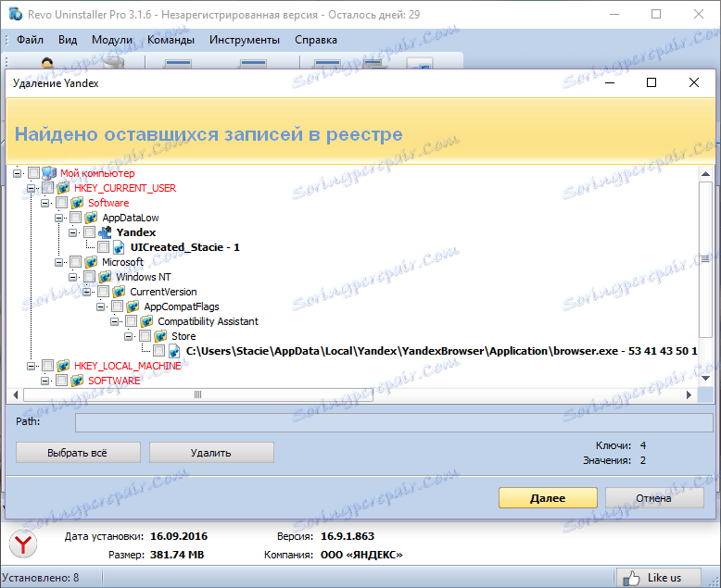Click the tree scroll-down arrow
The width and height of the screenshot is (721, 588).
pos(705,378)
